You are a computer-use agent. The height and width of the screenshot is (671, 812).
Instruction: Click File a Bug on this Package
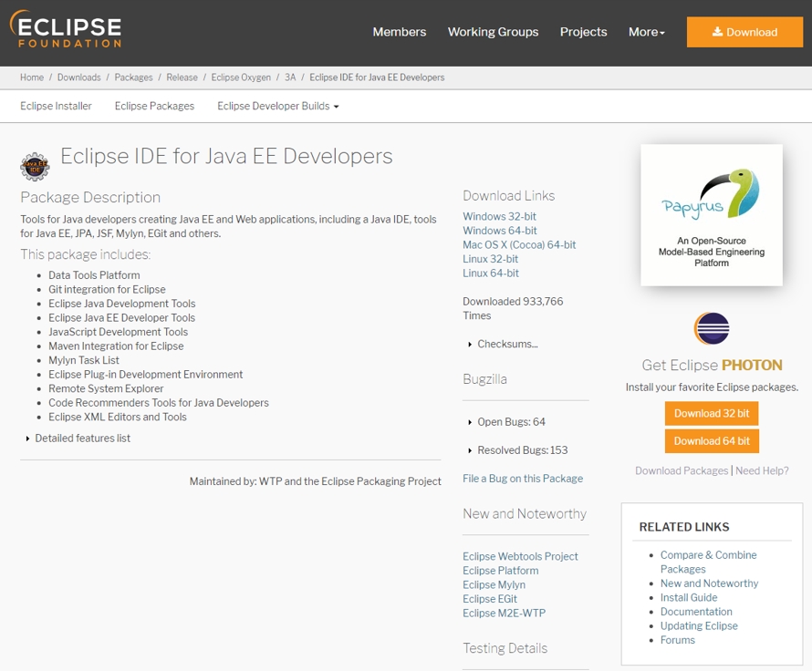pyautogui.click(x=522, y=479)
